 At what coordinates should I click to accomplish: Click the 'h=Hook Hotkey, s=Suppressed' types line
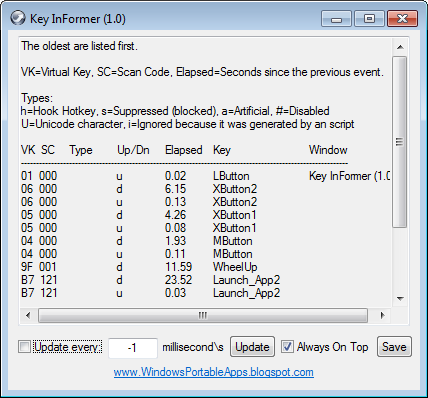click(175, 111)
